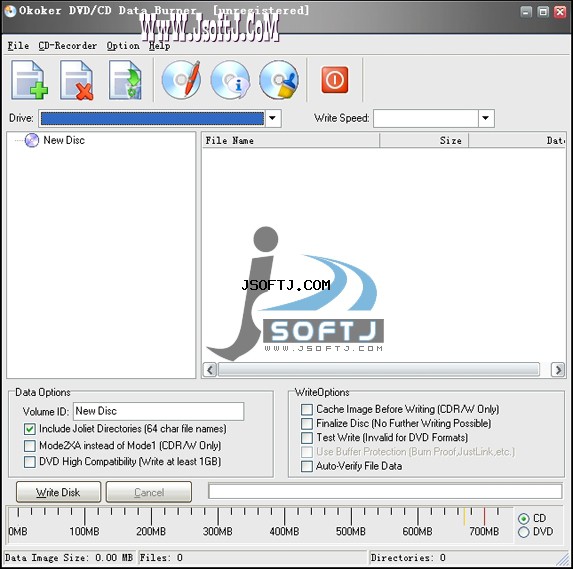Open the File menu
The width and height of the screenshot is (573, 569).
(x=18, y=46)
